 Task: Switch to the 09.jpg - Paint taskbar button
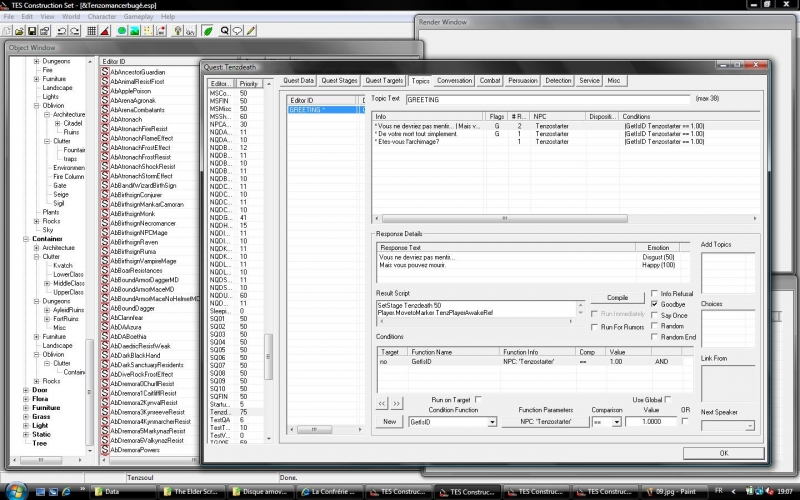[676, 492]
